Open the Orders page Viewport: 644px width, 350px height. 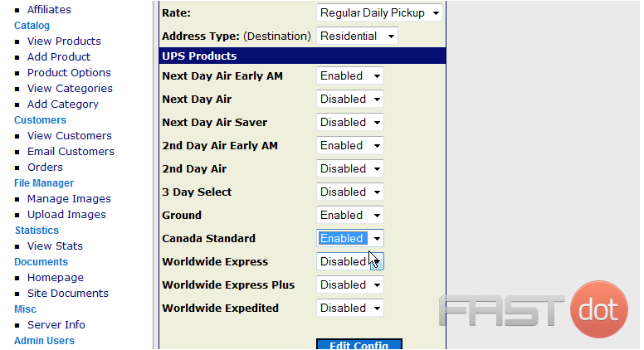[45, 167]
